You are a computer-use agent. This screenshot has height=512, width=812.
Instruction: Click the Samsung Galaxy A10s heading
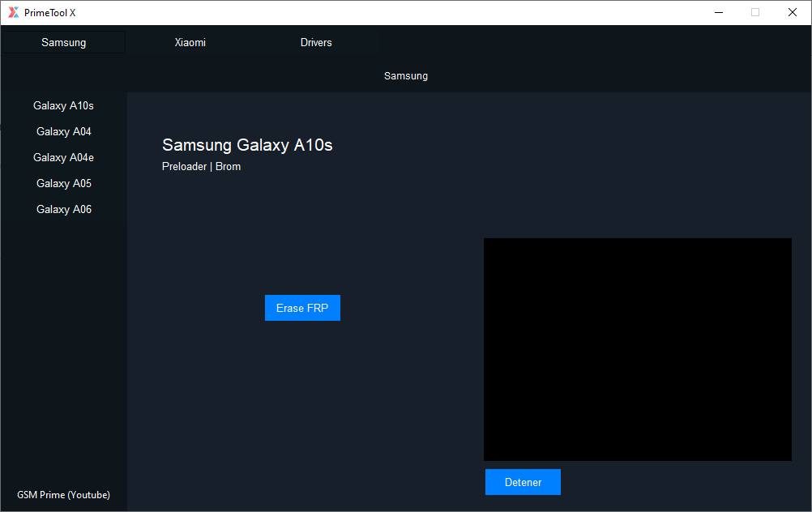click(x=247, y=145)
